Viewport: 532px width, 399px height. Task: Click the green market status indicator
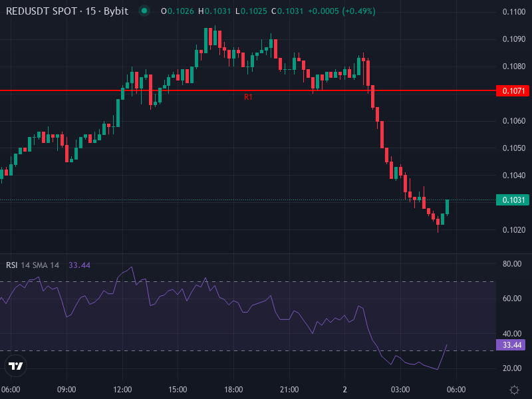144,11
